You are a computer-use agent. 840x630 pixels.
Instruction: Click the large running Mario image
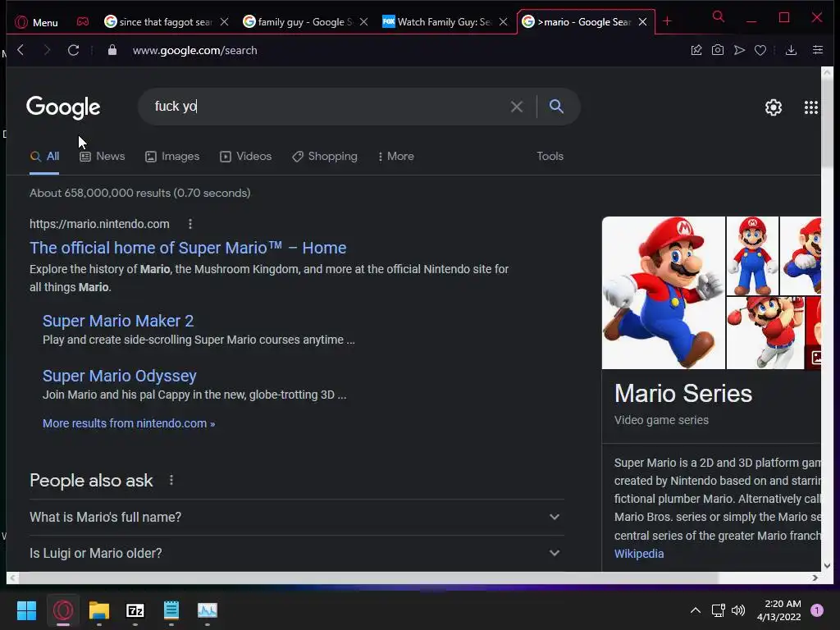[x=663, y=293]
